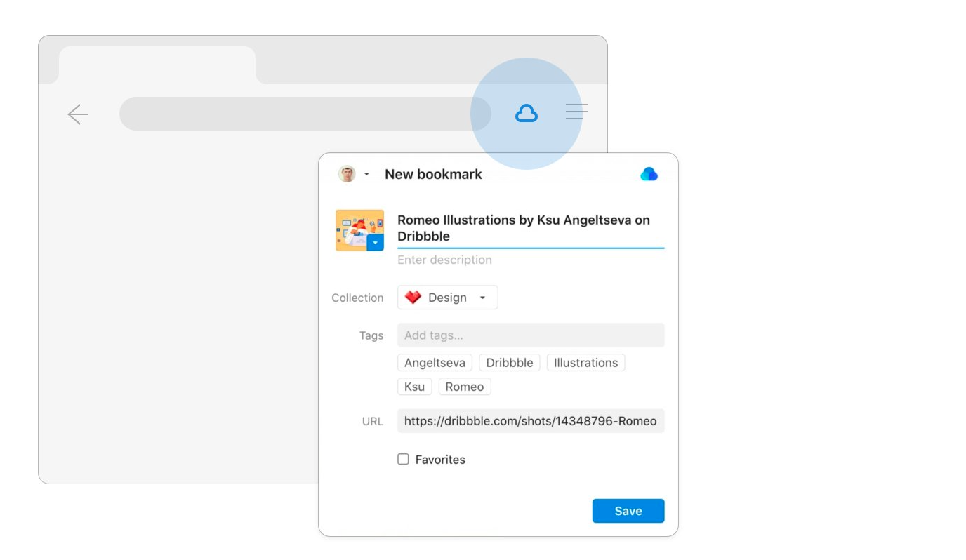Add the suggested tag Angeltseva

[x=435, y=363]
